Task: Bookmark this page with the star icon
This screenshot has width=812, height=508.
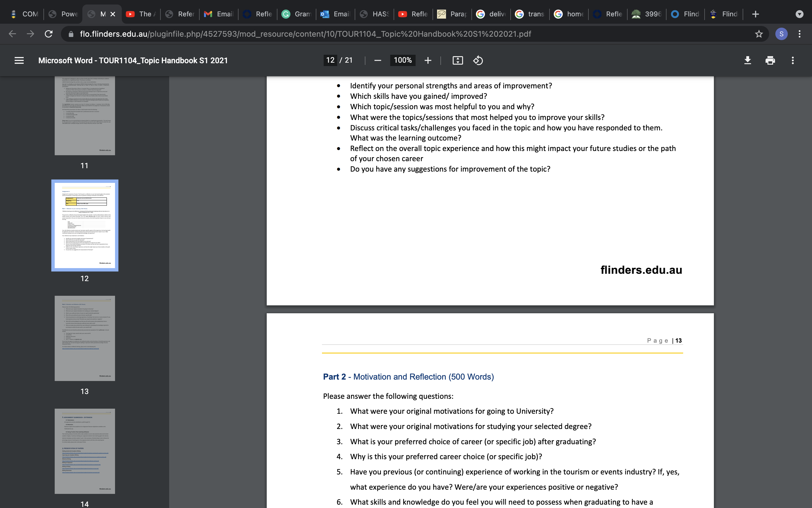Action: coord(759,34)
